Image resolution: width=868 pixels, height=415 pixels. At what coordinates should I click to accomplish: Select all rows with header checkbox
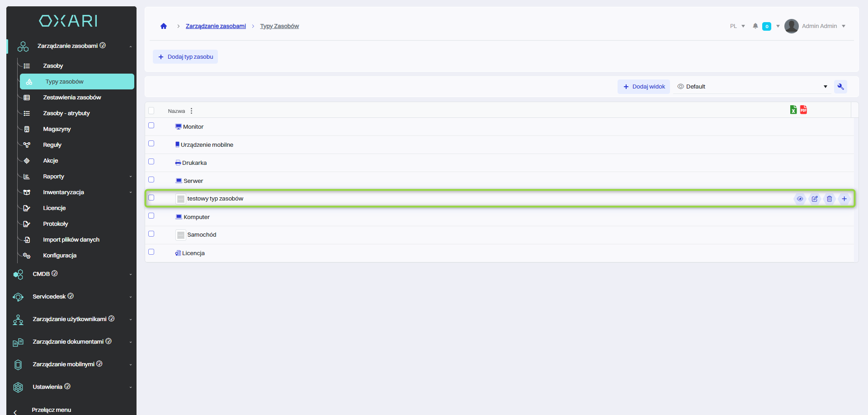(151, 111)
